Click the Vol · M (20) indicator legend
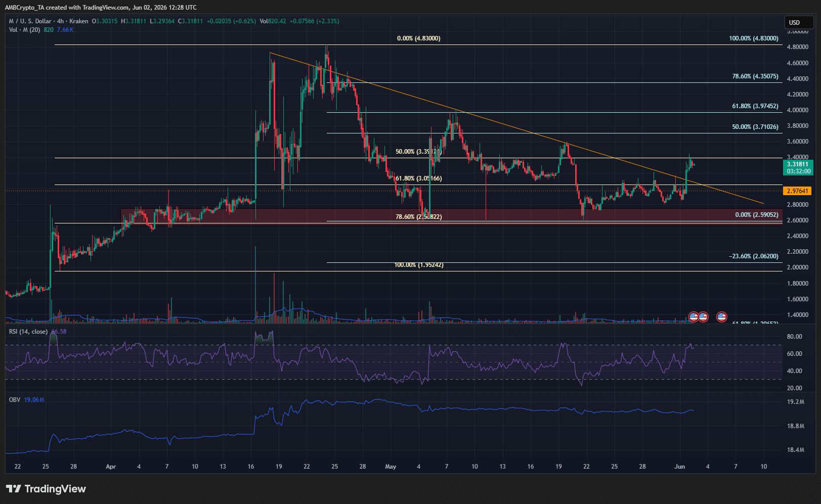This screenshot has width=821, height=504. click(24, 30)
